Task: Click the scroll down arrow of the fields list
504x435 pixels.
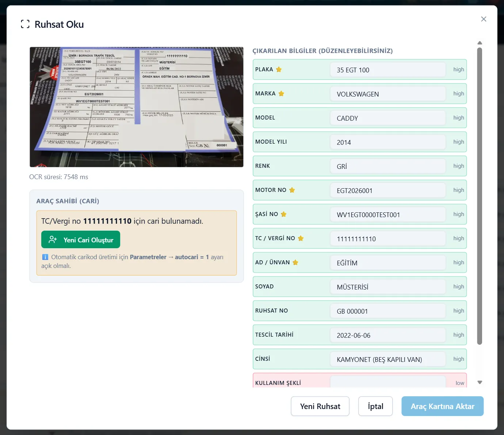Action: tap(480, 382)
